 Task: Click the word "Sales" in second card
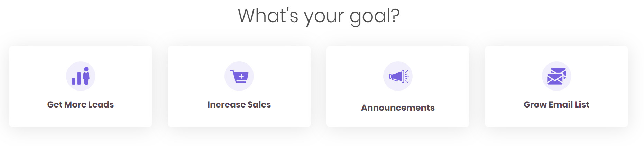tap(259, 104)
